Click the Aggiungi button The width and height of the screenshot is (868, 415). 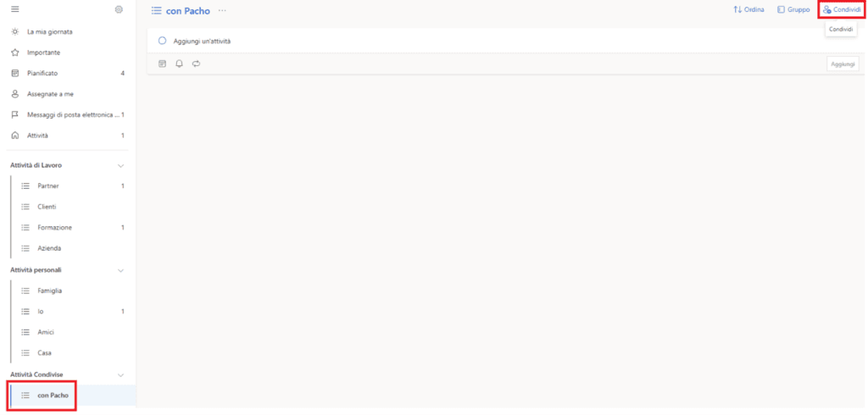pos(843,64)
